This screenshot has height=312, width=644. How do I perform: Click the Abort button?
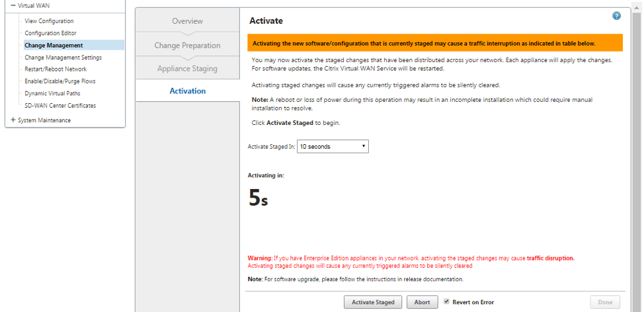coord(422,302)
